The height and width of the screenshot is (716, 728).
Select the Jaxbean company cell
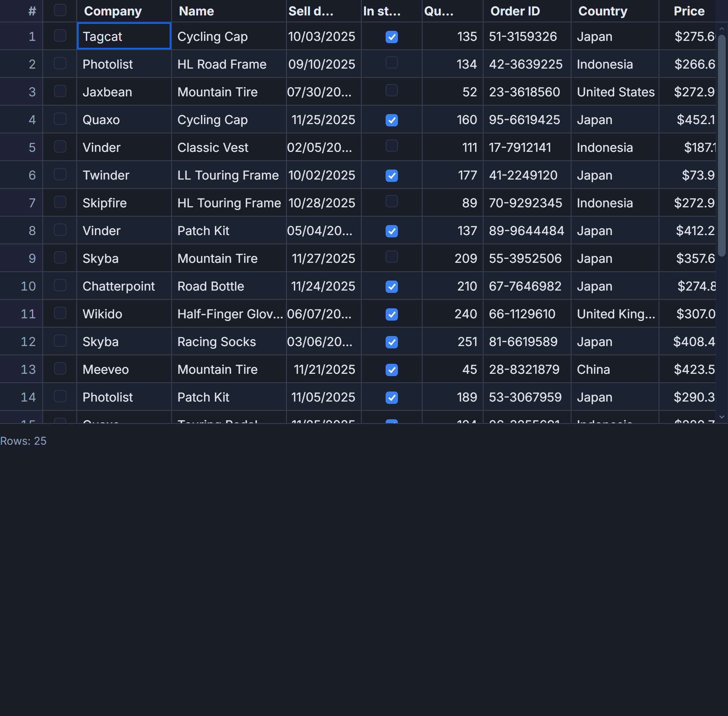tap(124, 92)
